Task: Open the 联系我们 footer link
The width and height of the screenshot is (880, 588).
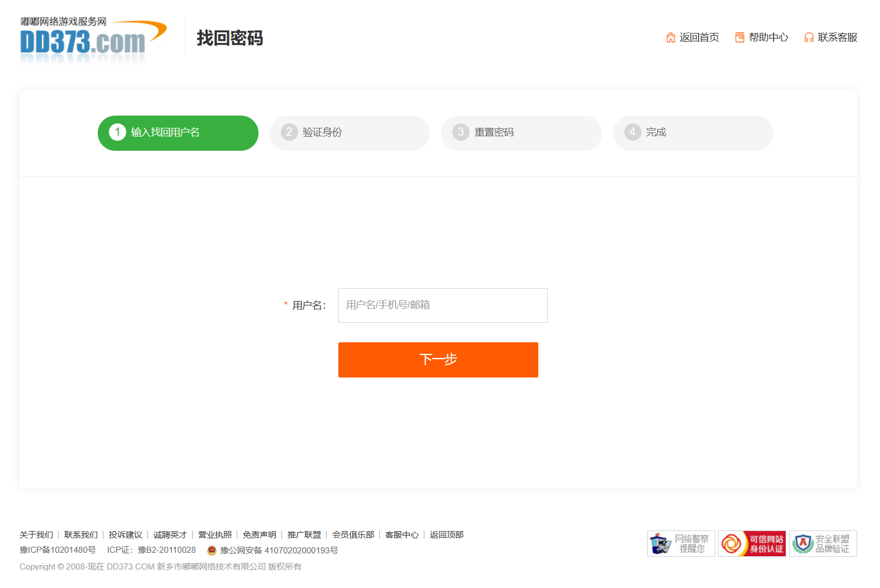Action: pyautogui.click(x=81, y=535)
